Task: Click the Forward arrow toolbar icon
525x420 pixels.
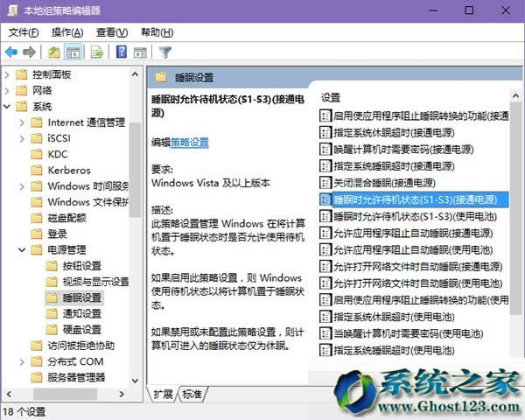Action: [29, 52]
